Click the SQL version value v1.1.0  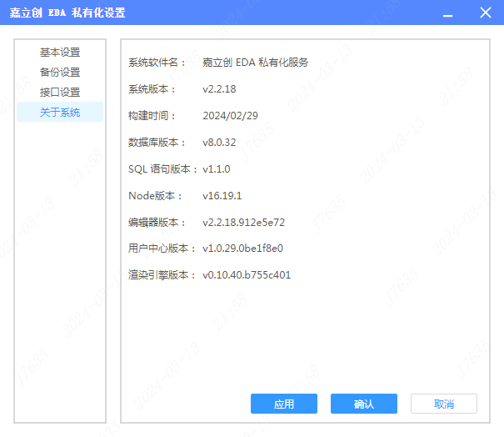click(216, 169)
